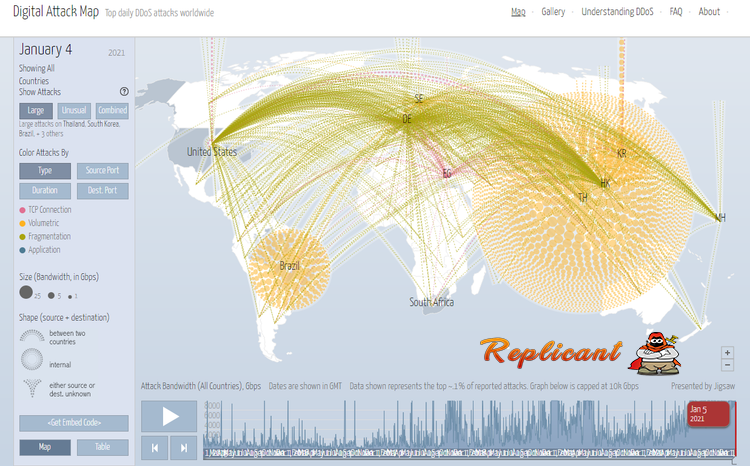This screenshot has width=750, height=466.
Task: Click the SE country label on map
Action: (419, 99)
